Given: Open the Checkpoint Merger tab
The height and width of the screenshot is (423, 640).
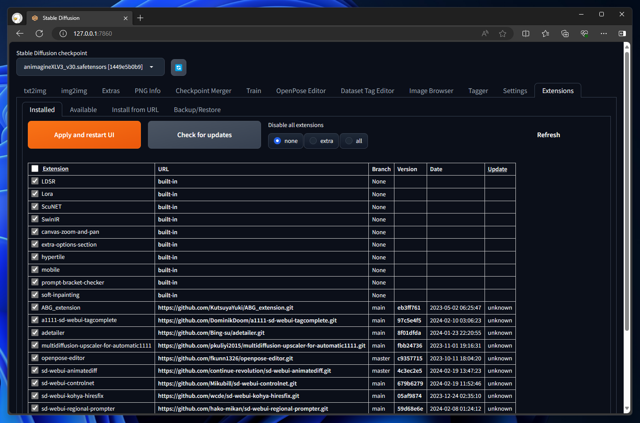Looking at the screenshot, I should pyautogui.click(x=203, y=91).
